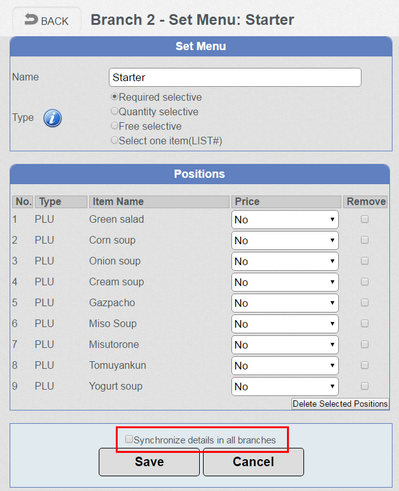Click the Positions section header
The height and width of the screenshot is (491, 399).
point(200,174)
